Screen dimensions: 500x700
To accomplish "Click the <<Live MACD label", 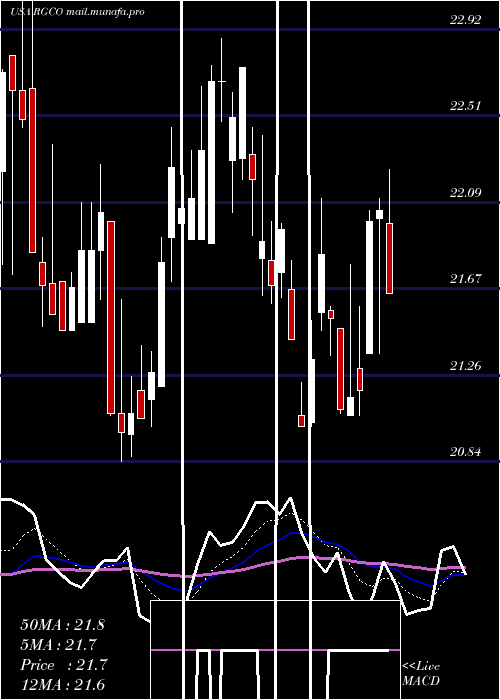I will click(421, 673).
